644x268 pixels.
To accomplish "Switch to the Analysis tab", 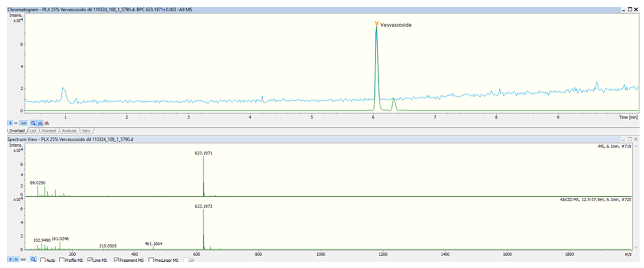I will point(69,131).
